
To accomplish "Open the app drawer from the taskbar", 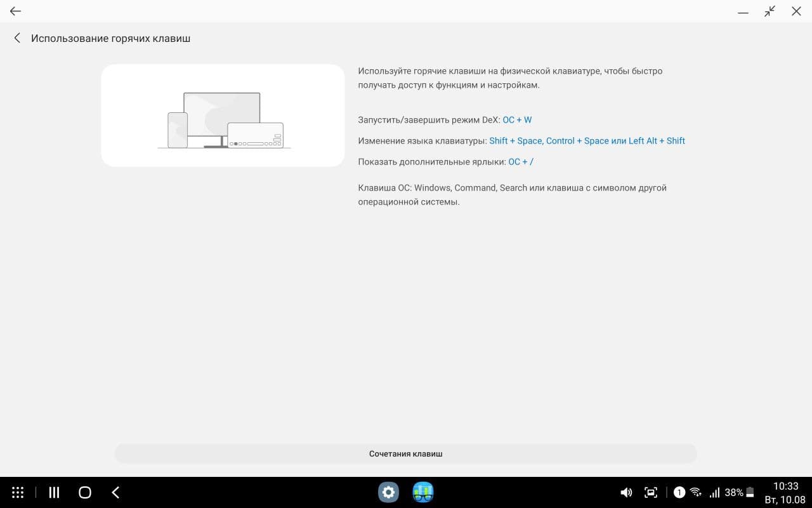I will (x=17, y=492).
